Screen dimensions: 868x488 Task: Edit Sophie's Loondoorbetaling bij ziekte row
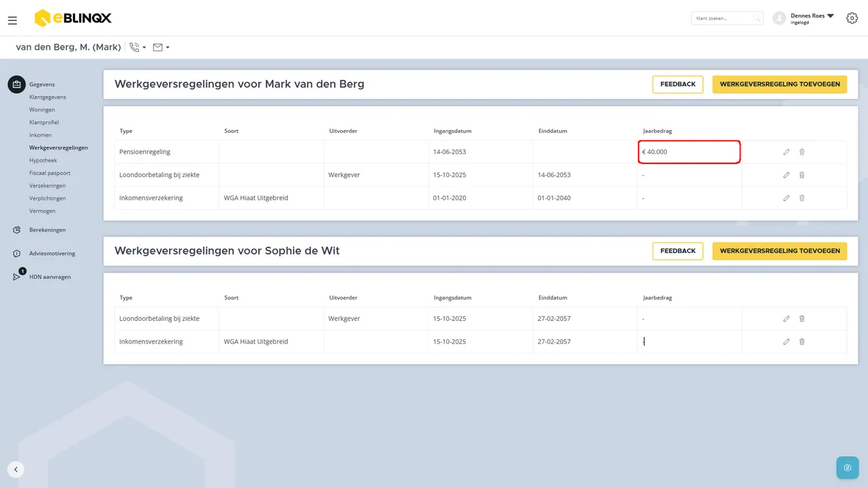point(786,319)
